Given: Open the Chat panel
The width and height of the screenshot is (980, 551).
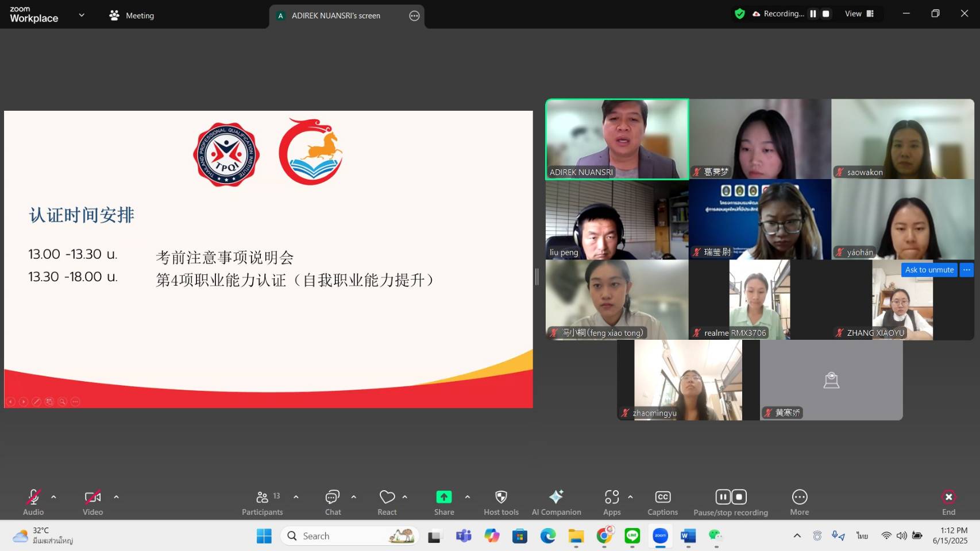Looking at the screenshot, I should pyautogui.click(x=333, y=502).
